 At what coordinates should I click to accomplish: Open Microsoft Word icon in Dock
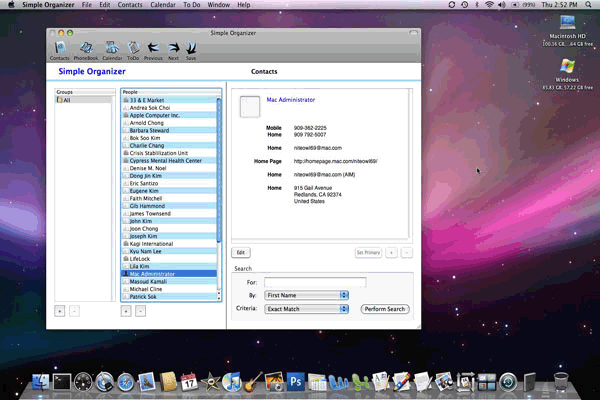(x=338, y=382)
